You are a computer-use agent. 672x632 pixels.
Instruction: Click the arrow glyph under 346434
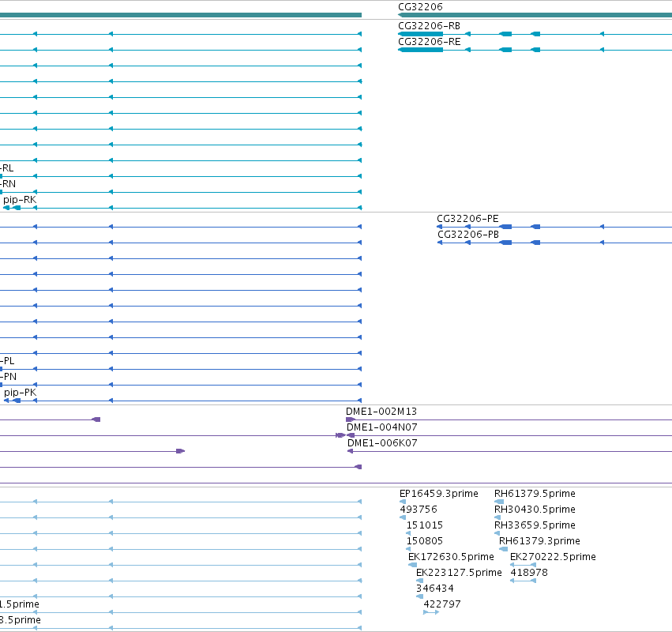419,596
